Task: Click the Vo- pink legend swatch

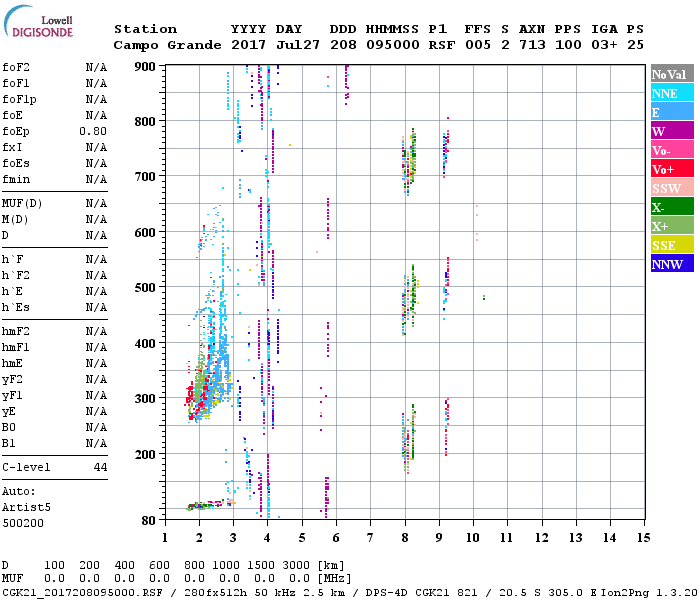Action: [670, 150]
